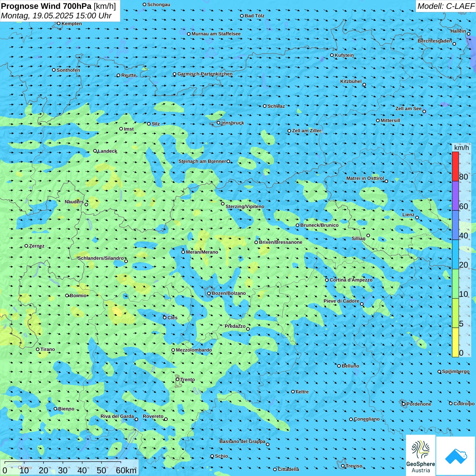The height and width of the screenshot is (476, 476).
Task: Click the 'Spilimbergo' label
Action: tap(456, 371)
